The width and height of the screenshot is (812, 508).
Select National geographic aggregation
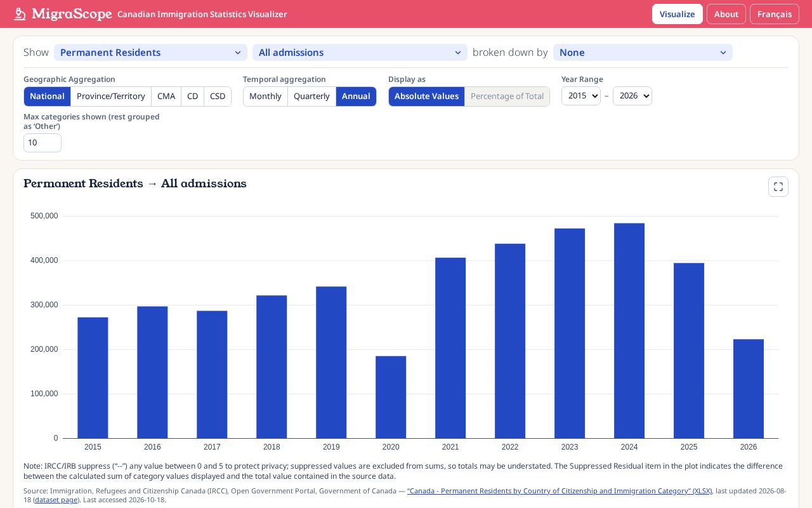pyautogui.click(x=47, y=97)
